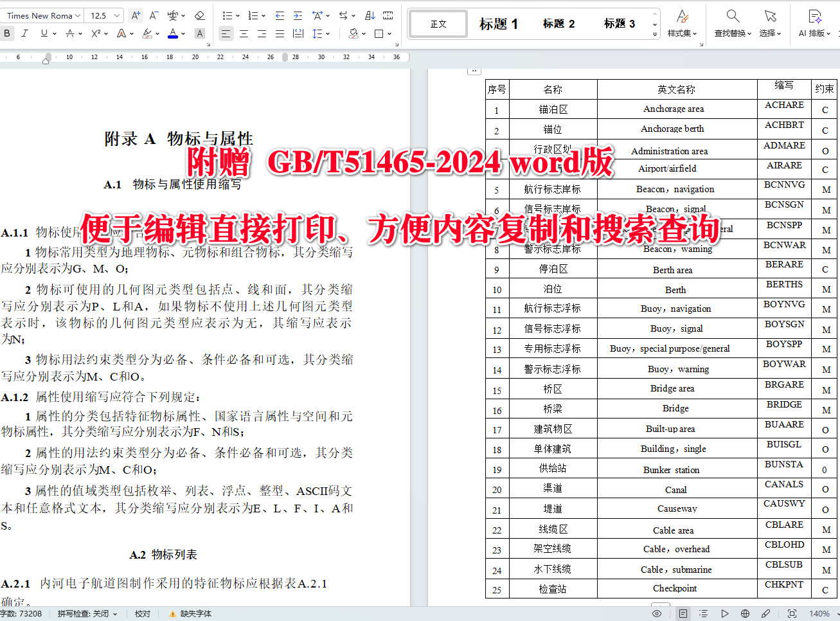The width and height of the screenshot is (840, 621).
Task: Switch to web layout view
Action: [746, 613]
